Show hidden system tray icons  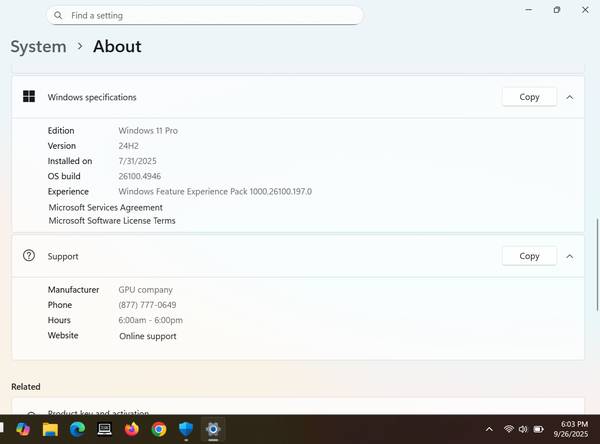tap(489, 429)
